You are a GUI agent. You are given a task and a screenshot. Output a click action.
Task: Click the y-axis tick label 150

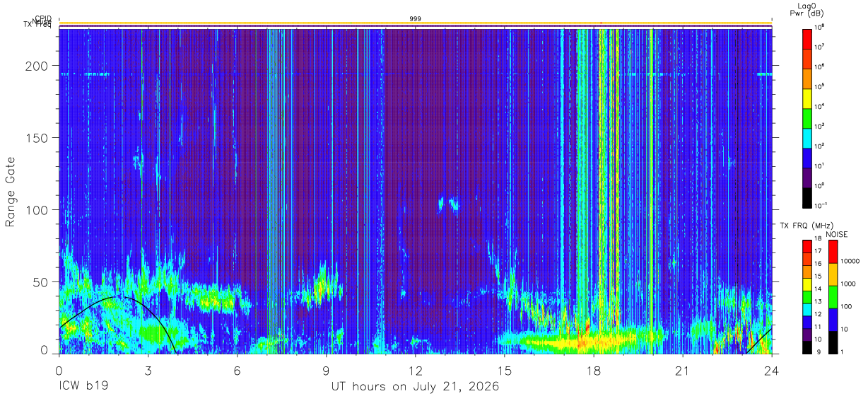click(37, 138)
